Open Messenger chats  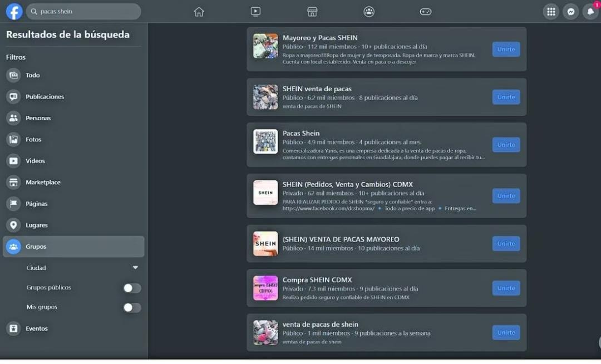(x=571, y=11)
